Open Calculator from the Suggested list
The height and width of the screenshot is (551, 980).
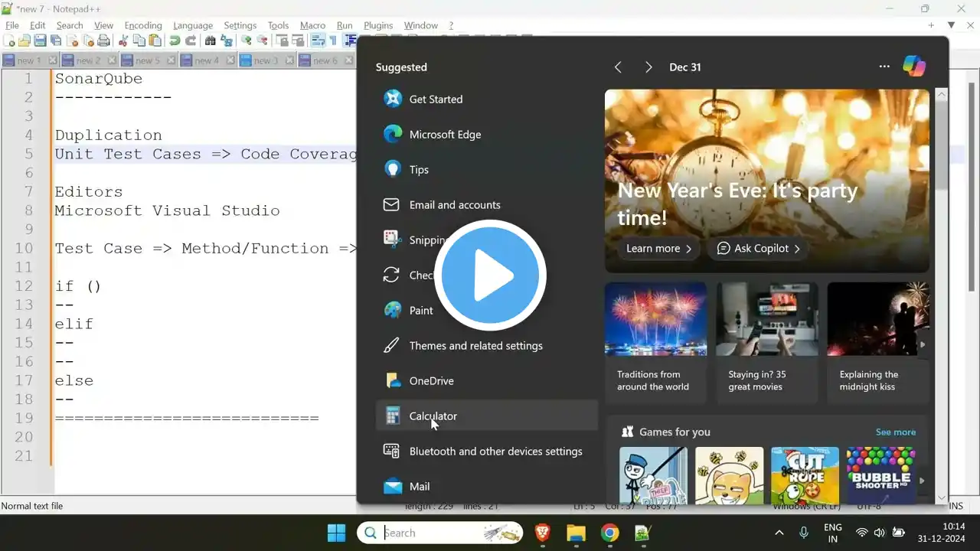tap(433, 416)
